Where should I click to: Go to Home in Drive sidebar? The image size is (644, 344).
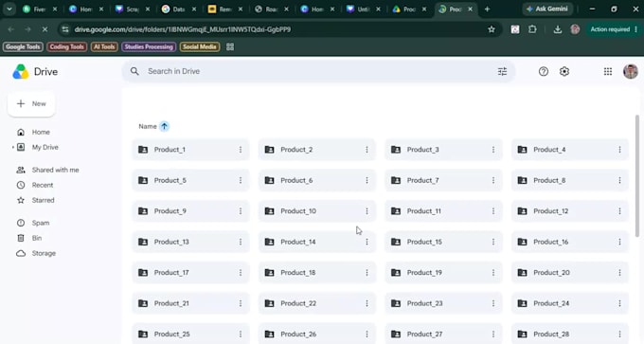(x=41, y=133)
